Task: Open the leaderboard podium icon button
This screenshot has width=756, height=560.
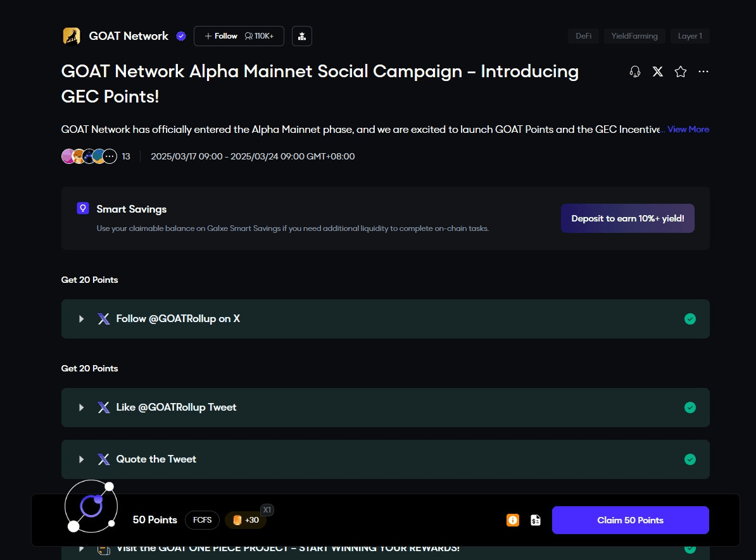Action: [x=302, y=36]
